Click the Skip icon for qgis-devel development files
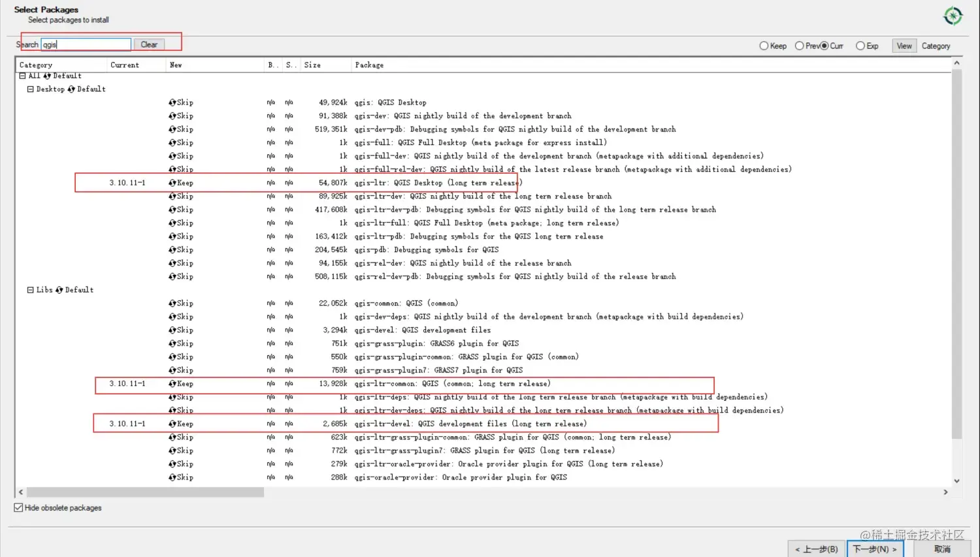 coord(172,330)
